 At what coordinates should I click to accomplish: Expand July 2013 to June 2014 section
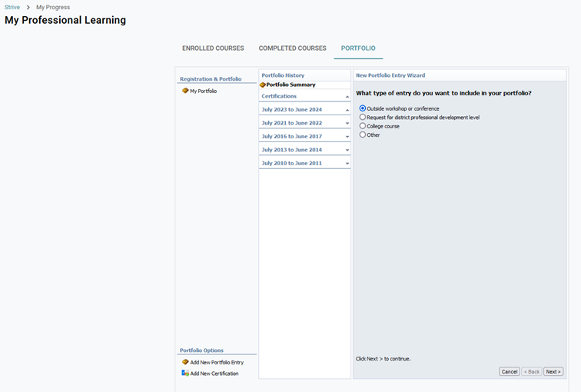[347, 150]
